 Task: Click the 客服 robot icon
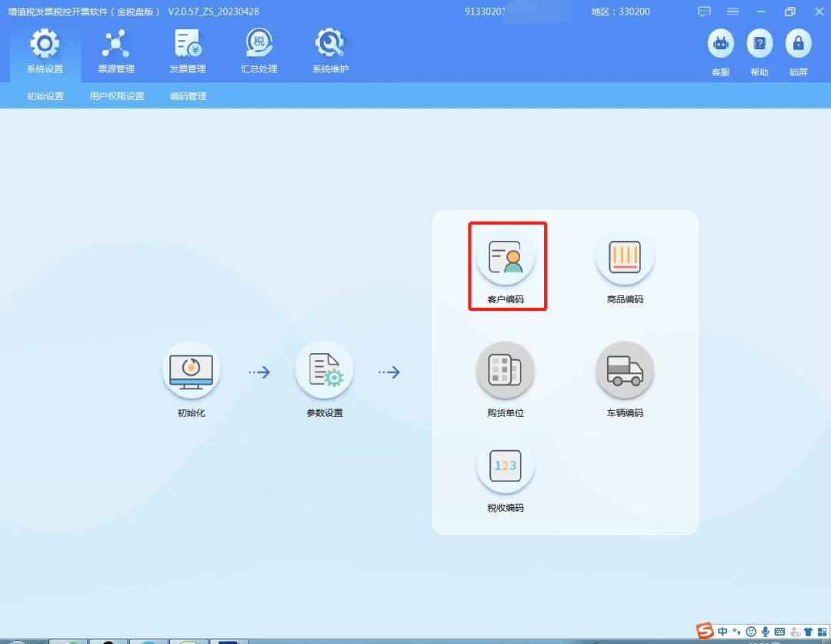click(x=720, y=45)
